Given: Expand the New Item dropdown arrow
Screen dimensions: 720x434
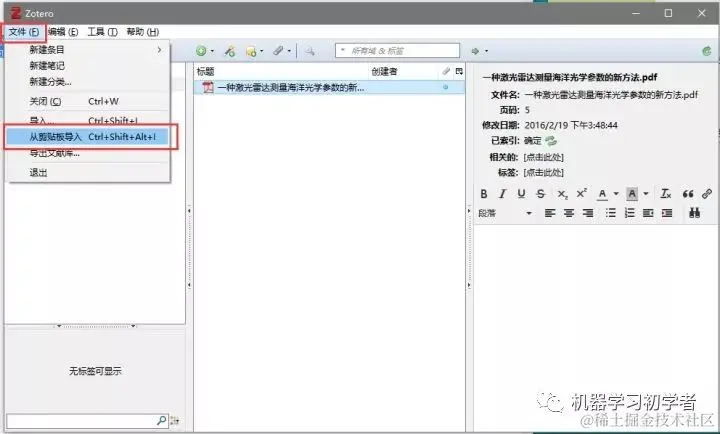Looking at the screenshot, I should 212,51.
